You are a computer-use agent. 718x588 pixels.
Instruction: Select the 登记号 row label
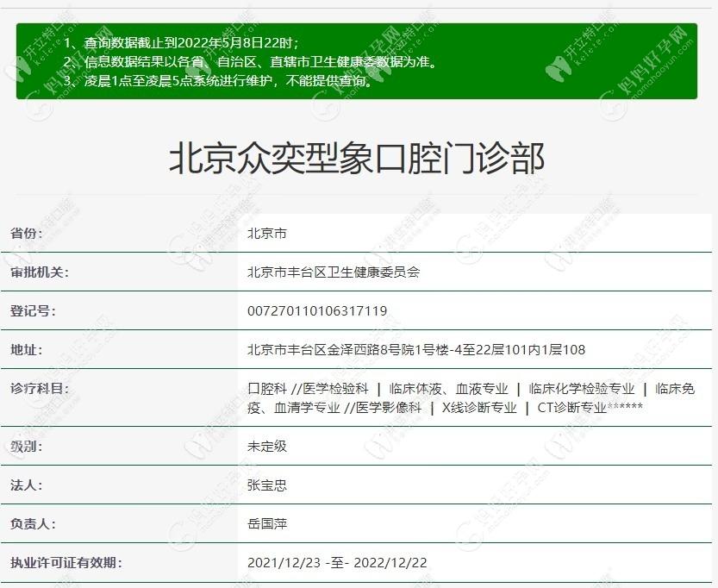32,310
